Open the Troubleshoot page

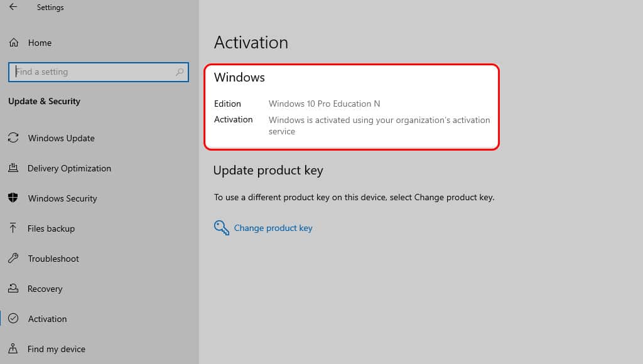[53, 259]
